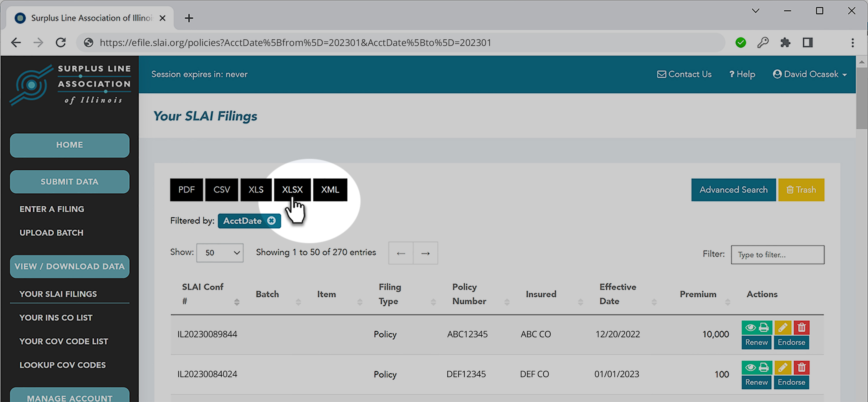
Task: Focus the Type to filter field
Action: pyautogui.click(x=778, y=255)
